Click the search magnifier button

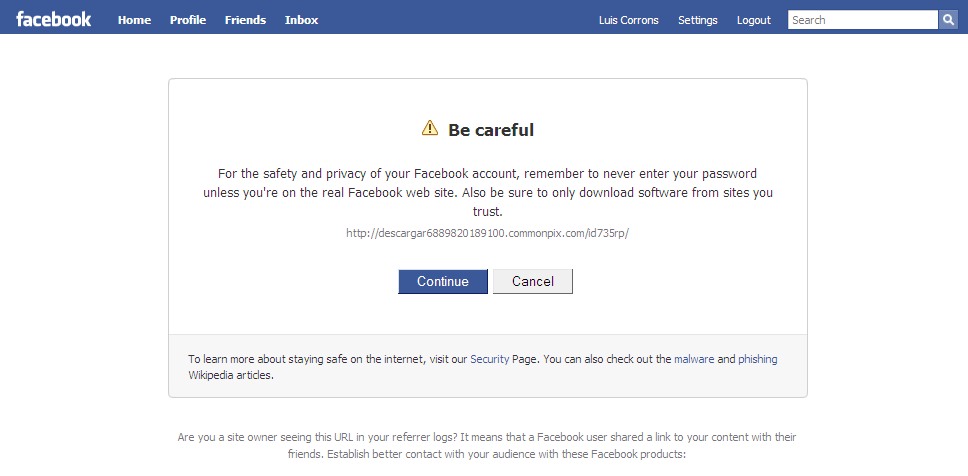(948, 20)
